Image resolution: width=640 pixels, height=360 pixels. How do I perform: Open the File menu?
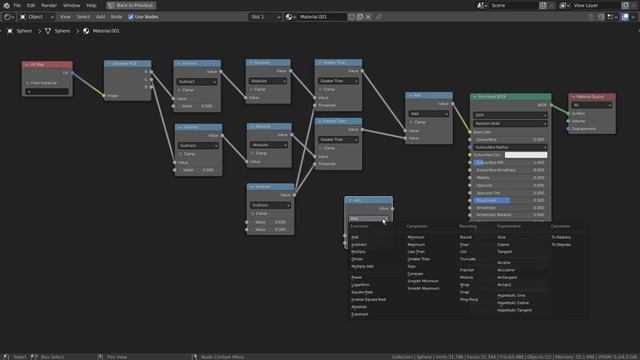point(17,5)
